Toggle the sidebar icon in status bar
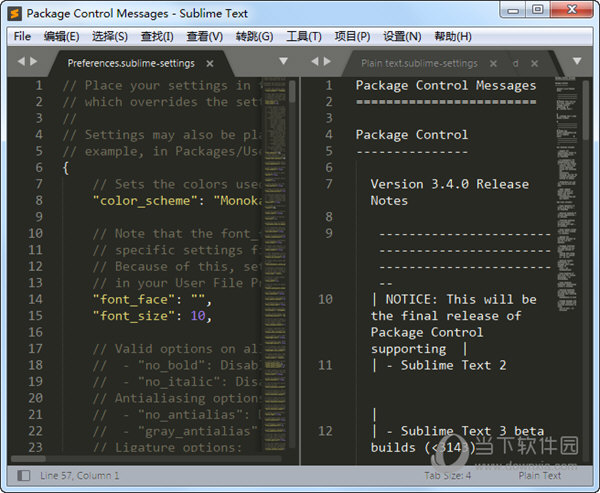This screenshot has width=600, height=493. (24, 476)
